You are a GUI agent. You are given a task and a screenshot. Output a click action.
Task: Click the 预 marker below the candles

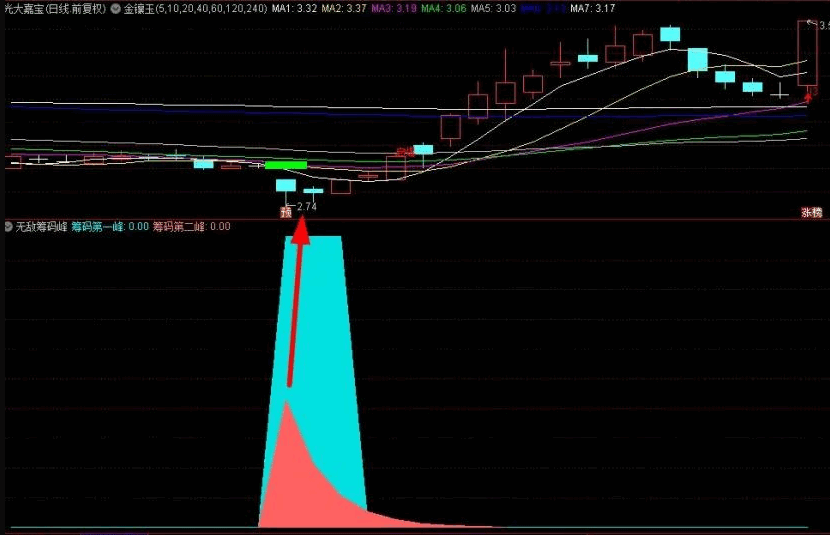click(x=286, y=213)
